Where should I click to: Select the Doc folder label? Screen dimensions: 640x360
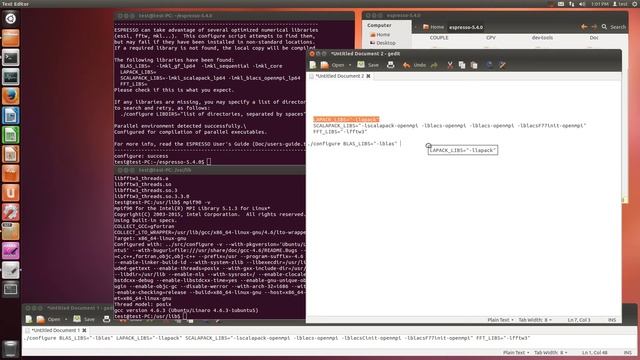(x=594, y=38)
